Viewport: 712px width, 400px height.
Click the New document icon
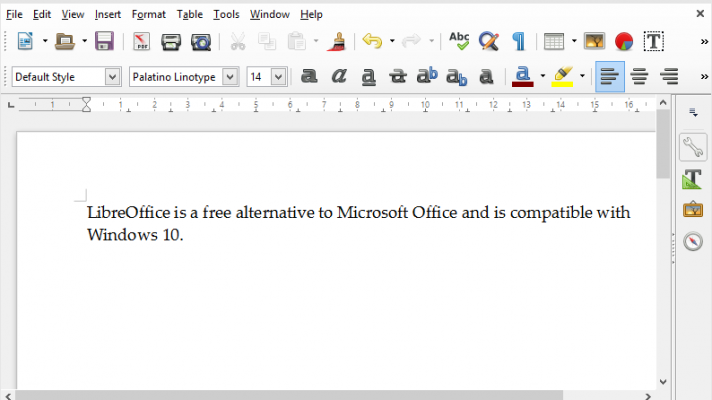[25, 41]
